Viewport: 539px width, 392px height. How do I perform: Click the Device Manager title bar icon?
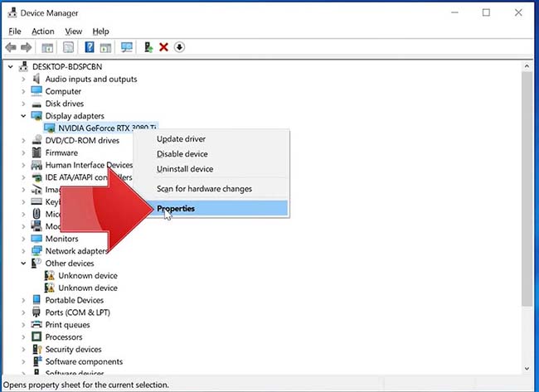click(x=12, y=12)
